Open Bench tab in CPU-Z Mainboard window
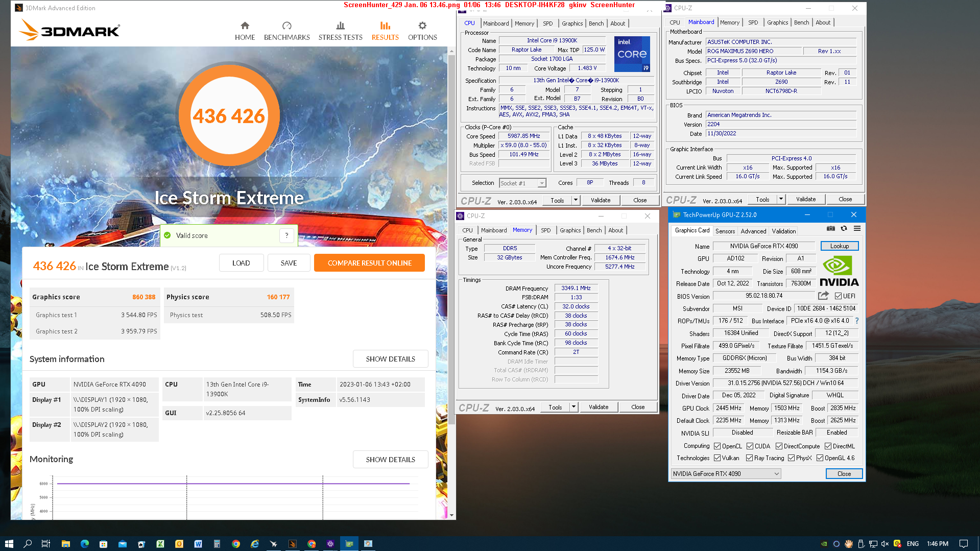Image resolution: width=980 pixels, height=551 pixels. (801, 22)
